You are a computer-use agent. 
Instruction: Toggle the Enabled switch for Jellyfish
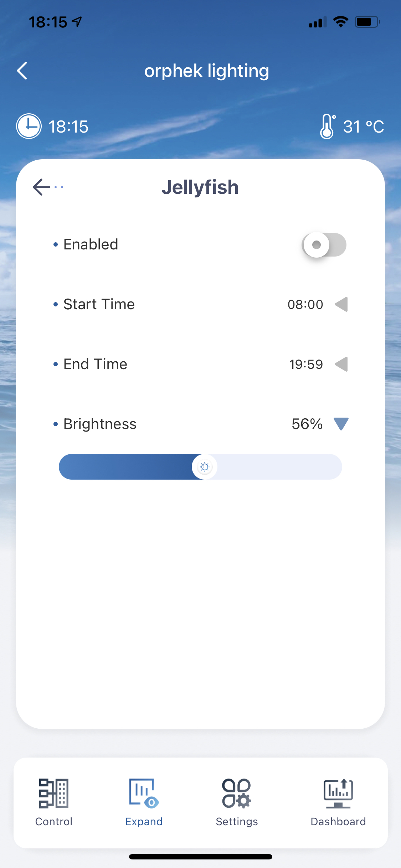tap(324, 245)
